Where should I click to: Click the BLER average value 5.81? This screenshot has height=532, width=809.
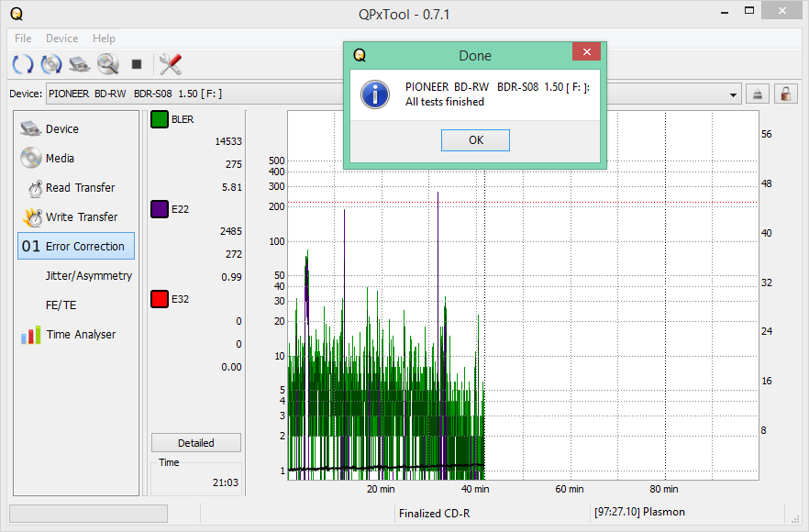(x=232, y=187)
